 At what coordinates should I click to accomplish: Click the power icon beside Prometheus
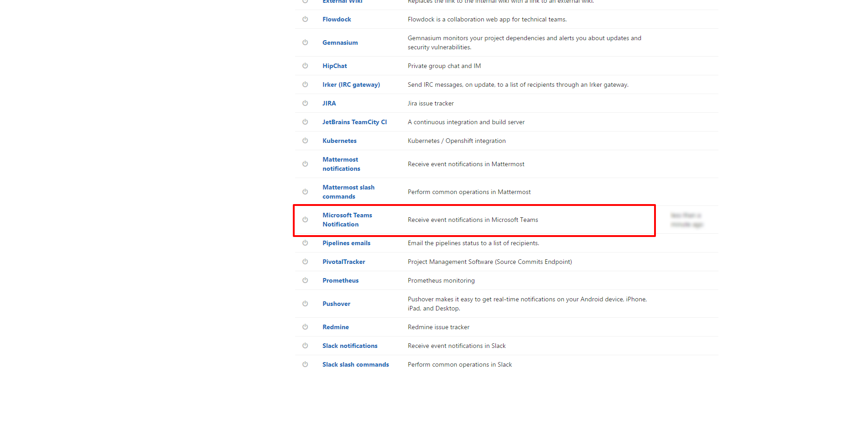[x=305, y=280]
